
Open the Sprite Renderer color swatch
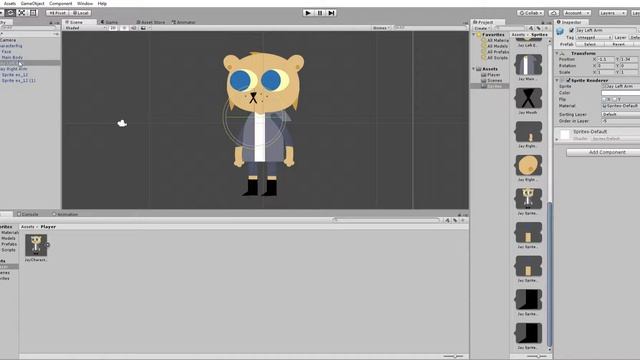tap(620, 93)
